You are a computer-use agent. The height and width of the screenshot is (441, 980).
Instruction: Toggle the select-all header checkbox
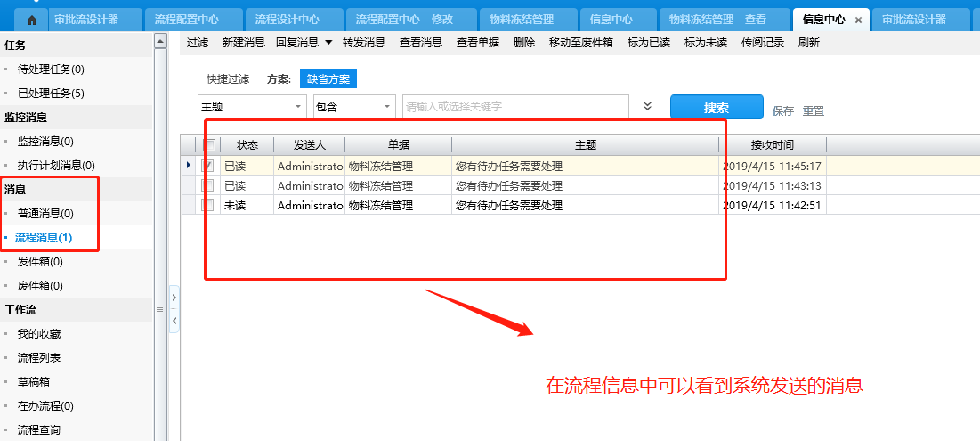pos(209,145)
